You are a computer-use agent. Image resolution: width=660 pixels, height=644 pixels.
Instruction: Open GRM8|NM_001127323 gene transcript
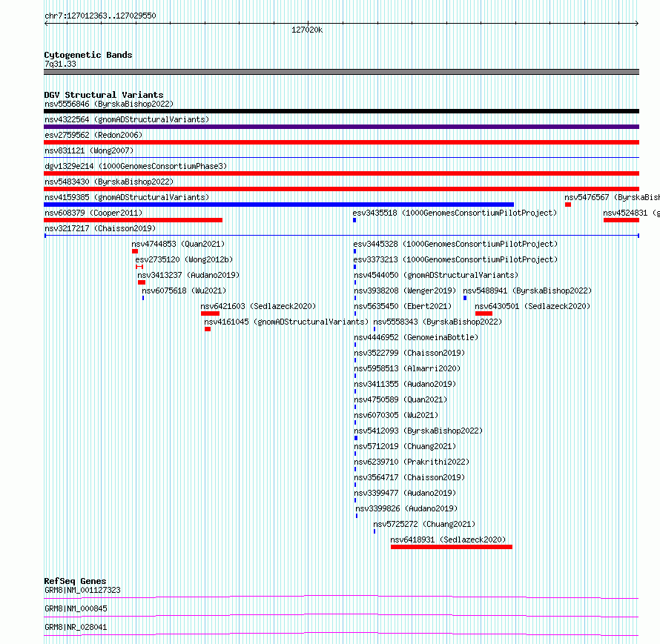coord(82,590)
